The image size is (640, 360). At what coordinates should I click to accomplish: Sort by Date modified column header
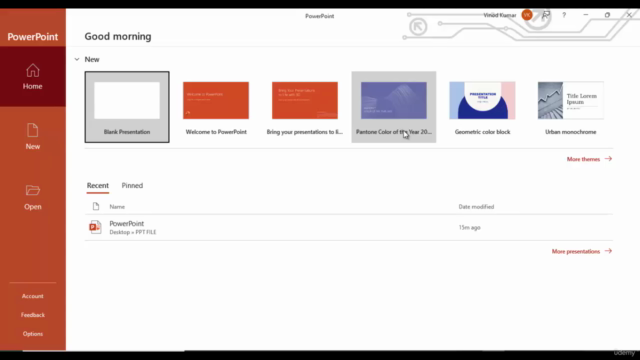pyautogui.click(x=476, y=207)
